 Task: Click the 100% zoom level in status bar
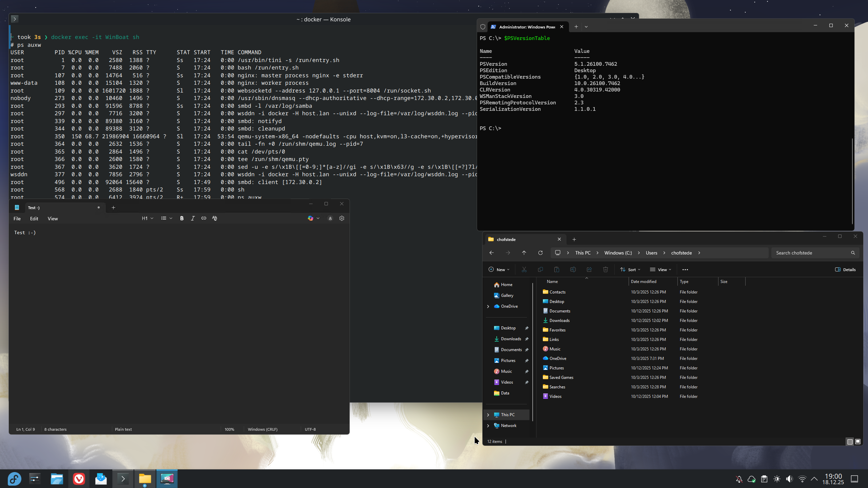[229, 429]
